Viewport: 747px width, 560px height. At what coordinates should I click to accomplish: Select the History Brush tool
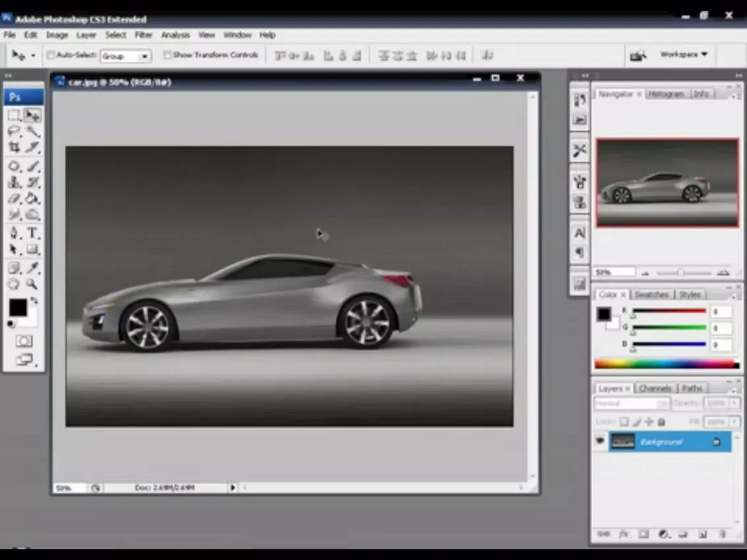pyautogui.click(x=32, y=182)
